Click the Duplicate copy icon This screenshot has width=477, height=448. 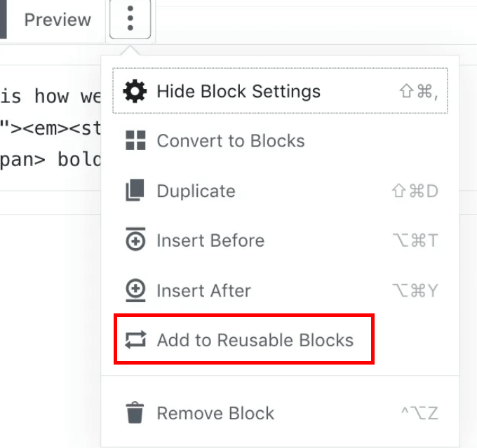coord(135,191)
